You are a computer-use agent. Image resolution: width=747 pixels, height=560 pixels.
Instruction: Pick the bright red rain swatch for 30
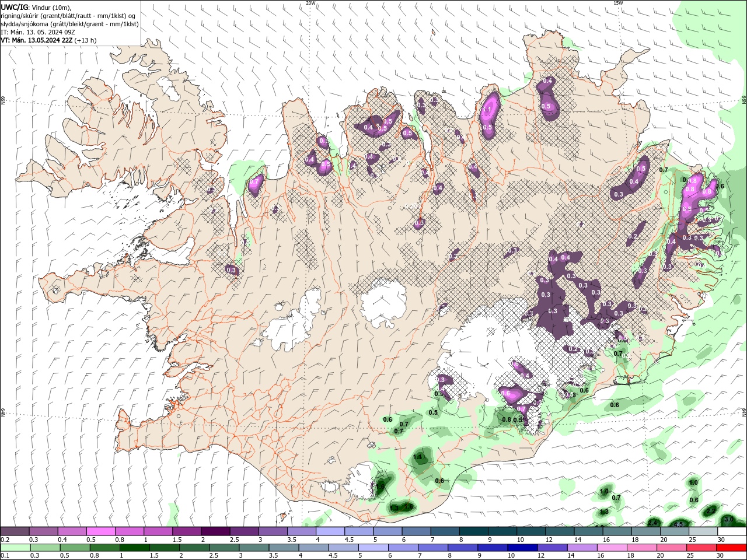pyautogui.click(x=731, y=547)
